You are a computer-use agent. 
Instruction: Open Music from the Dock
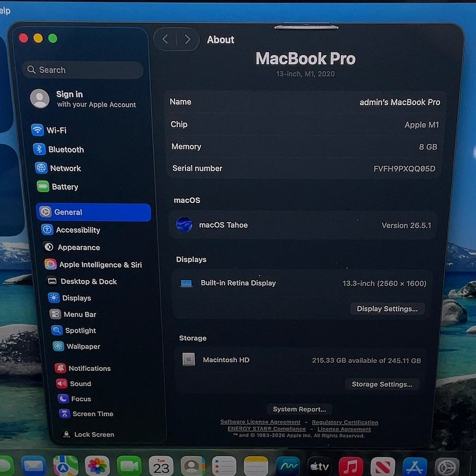point(351,467)
